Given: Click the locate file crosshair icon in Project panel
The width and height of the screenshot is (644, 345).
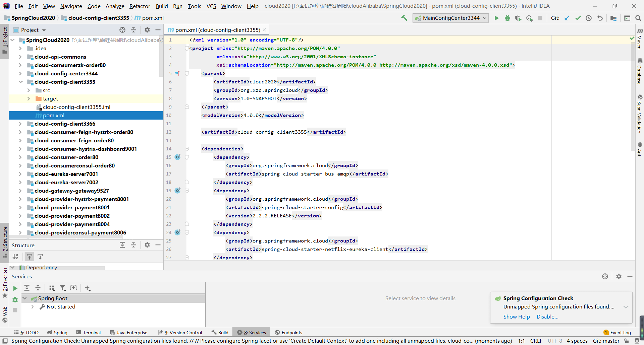Looking at the screenshot, I should point(122,30).
